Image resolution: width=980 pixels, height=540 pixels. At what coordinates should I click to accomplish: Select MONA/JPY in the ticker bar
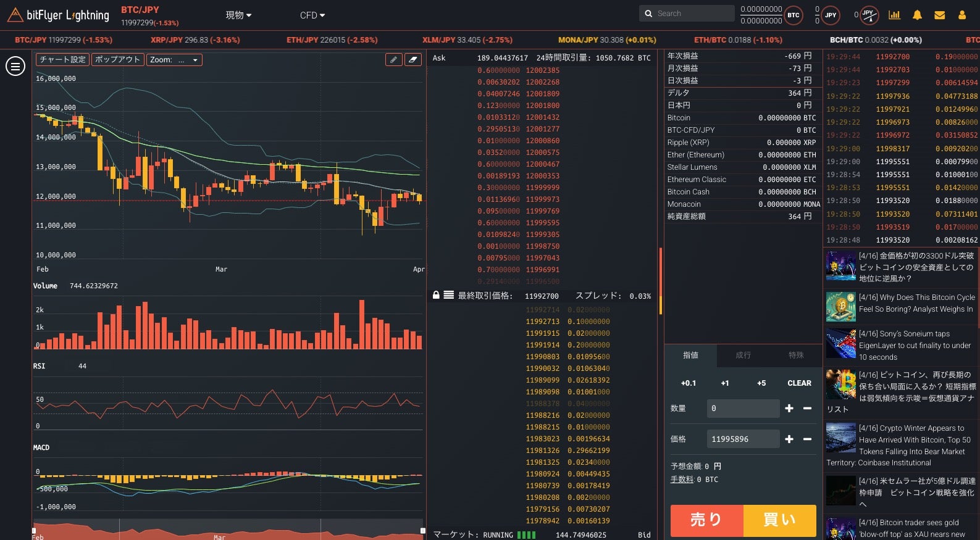coord(607,39)
